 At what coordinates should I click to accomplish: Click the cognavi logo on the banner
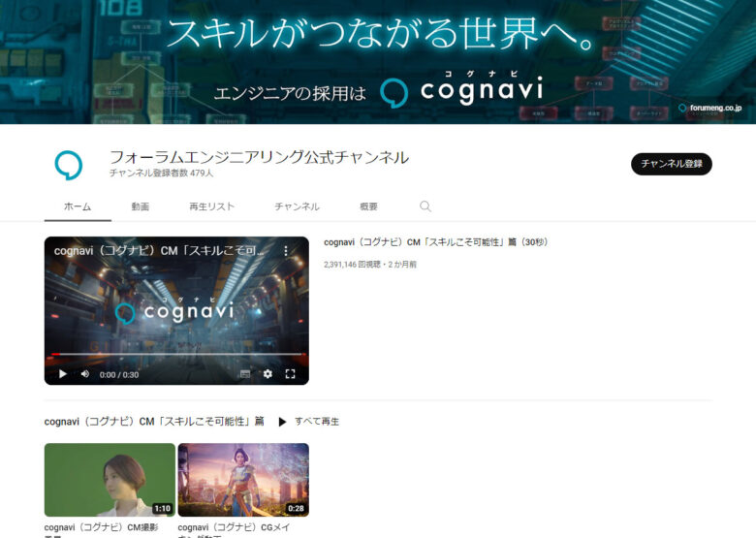click(462, 89)
